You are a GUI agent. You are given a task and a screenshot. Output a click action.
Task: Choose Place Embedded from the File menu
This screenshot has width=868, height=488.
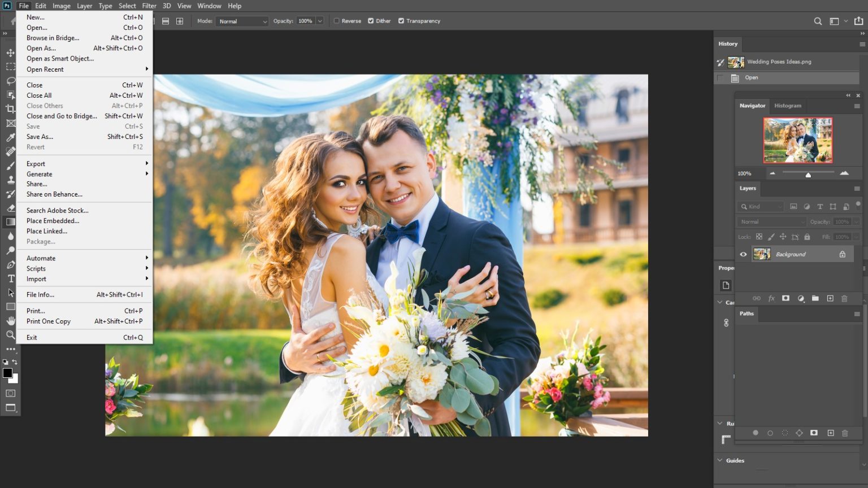coord(53,220)
